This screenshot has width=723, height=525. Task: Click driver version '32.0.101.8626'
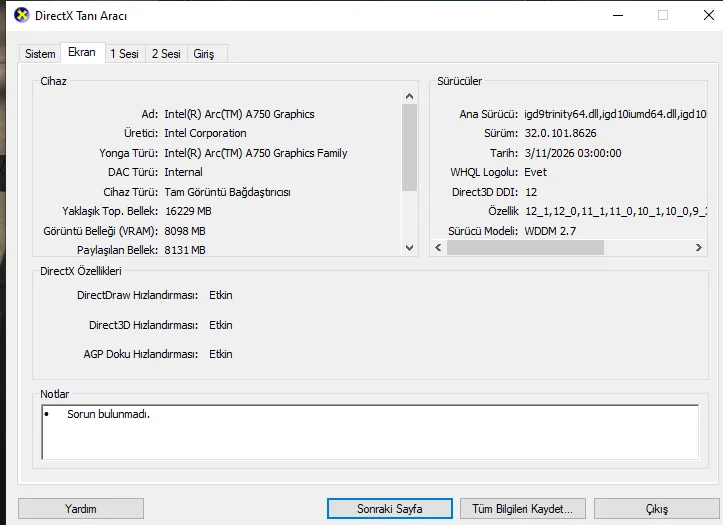point(560,133)
